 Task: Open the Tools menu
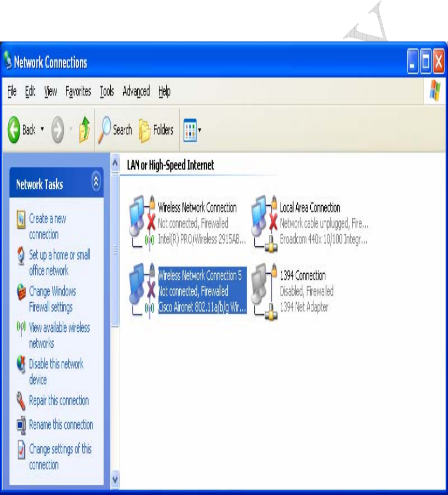click(x=107, y=92)
